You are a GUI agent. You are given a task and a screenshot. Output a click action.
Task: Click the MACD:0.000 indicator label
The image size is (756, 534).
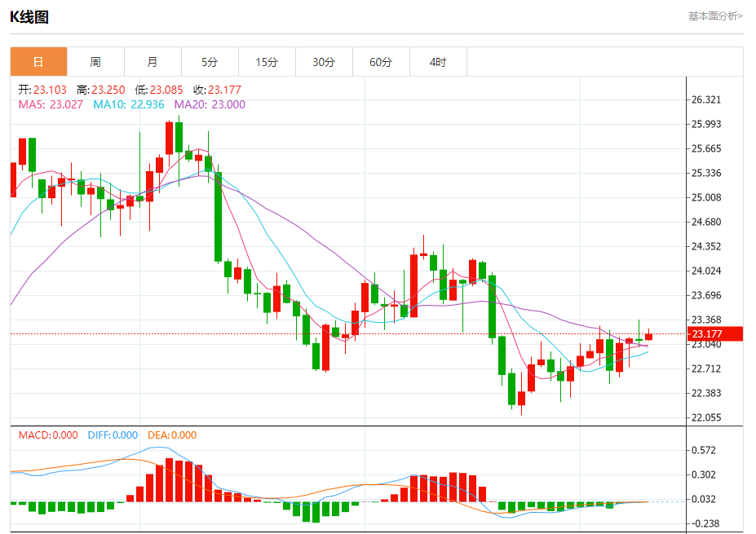(x=48, y=435)
